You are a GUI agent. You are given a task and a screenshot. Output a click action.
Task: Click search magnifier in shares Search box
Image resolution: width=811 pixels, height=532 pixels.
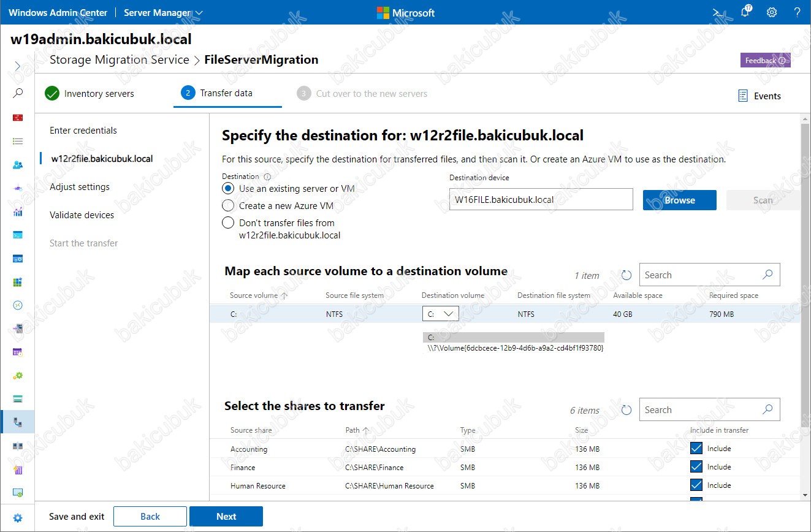pos(767,409)
